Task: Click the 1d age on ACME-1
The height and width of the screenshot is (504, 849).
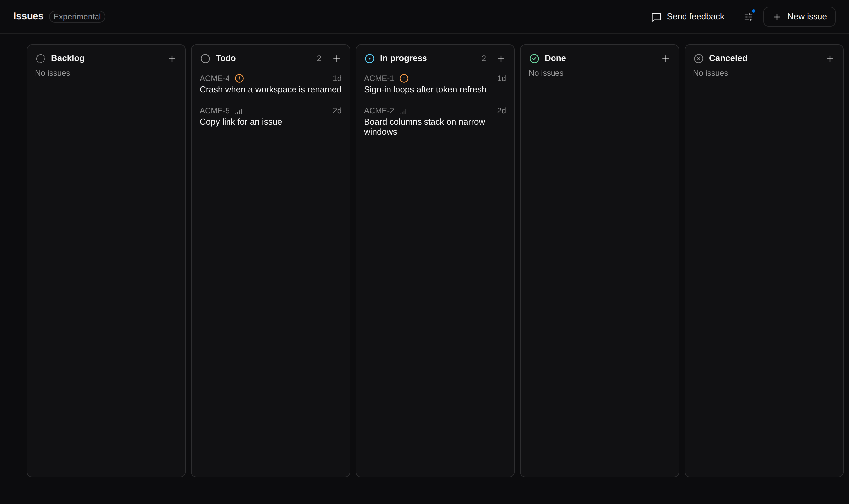Action: pyautogui.click(x=501, y=79)
